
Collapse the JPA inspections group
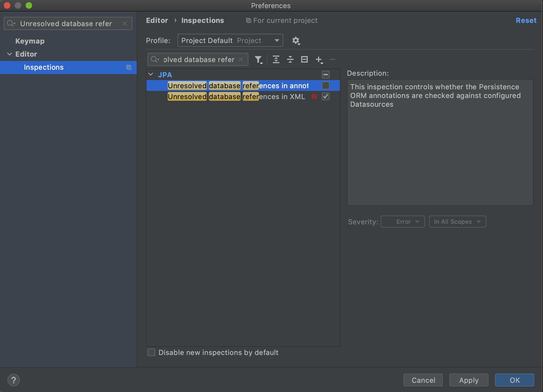(x=151, y=75)
